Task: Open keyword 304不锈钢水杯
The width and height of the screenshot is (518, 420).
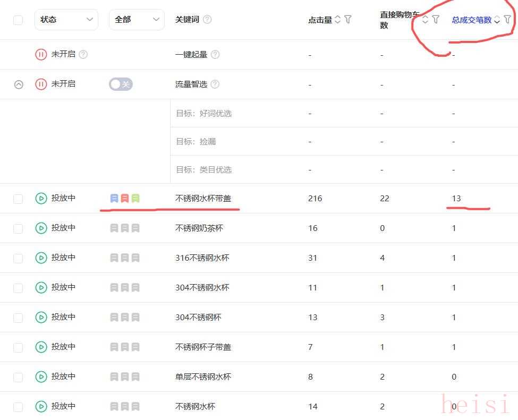Action: [x=202, y=287]
